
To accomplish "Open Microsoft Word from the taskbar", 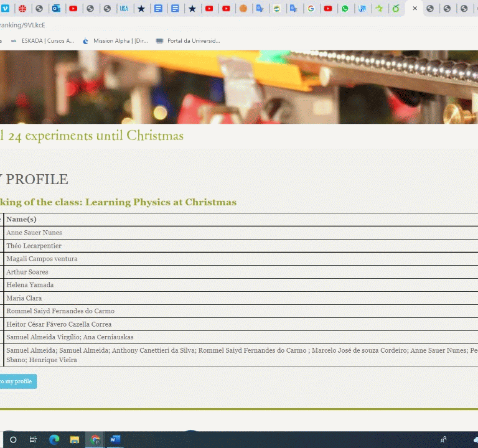I will pyautogui.click(x=115, y=439).
